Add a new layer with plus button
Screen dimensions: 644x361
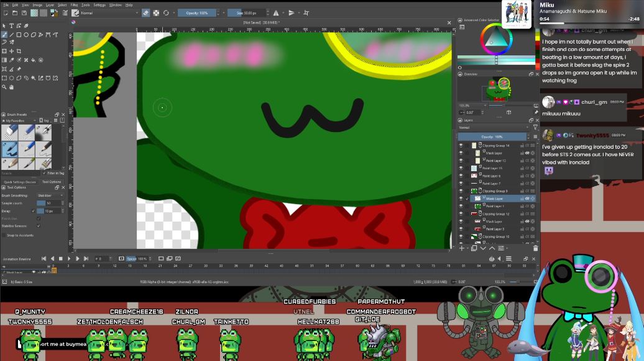click(x=462, y=248)
